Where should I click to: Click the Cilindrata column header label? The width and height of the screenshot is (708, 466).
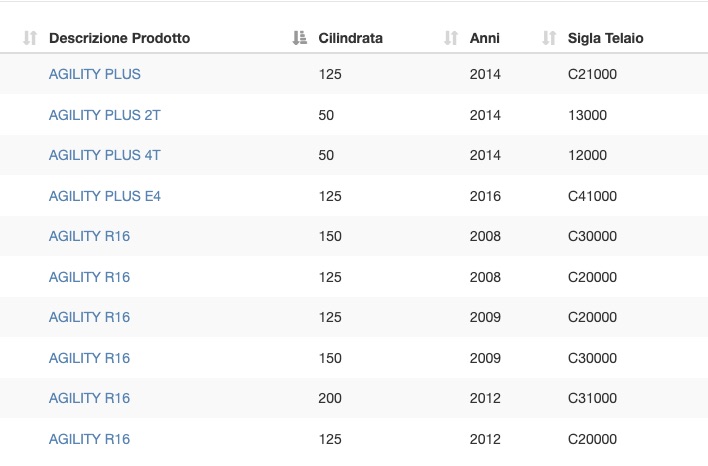(350, 38)
